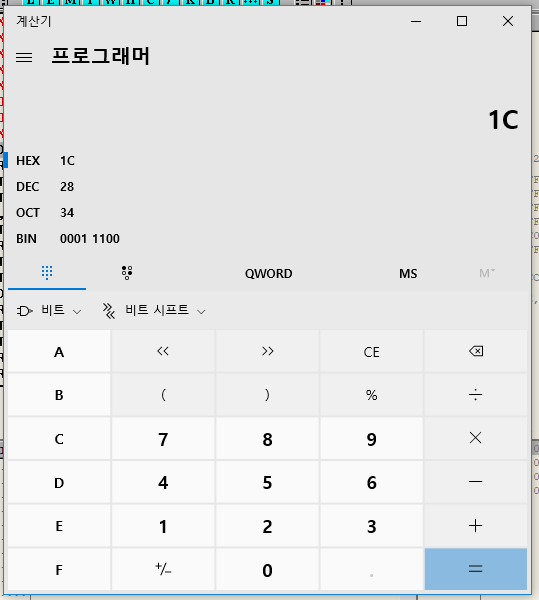Tap the number 1 key
This screenshot has height=600, width=539.
point(163,526)
